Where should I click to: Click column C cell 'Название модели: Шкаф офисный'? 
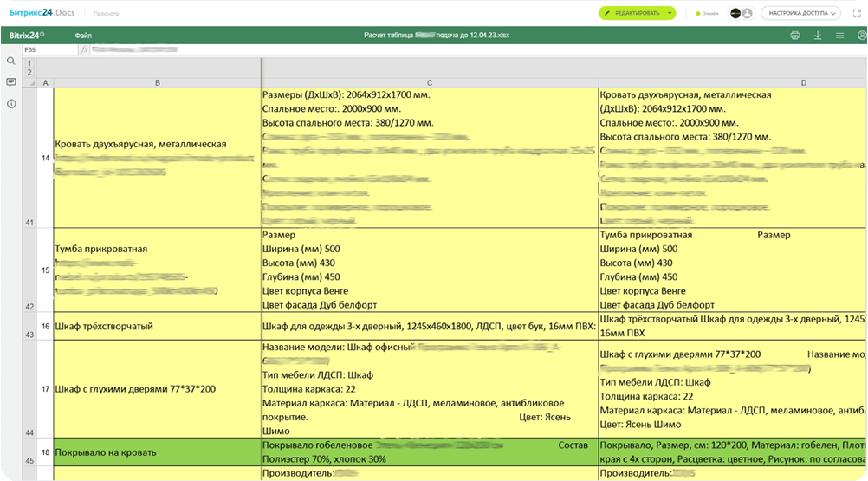(430, 389)
